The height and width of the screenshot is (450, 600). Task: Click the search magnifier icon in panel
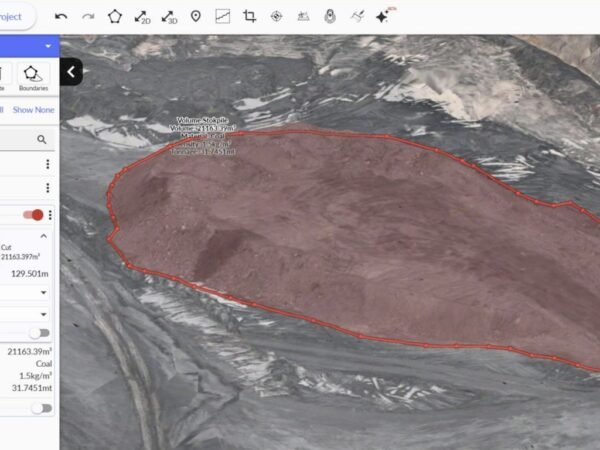click(x=42, y=140)
